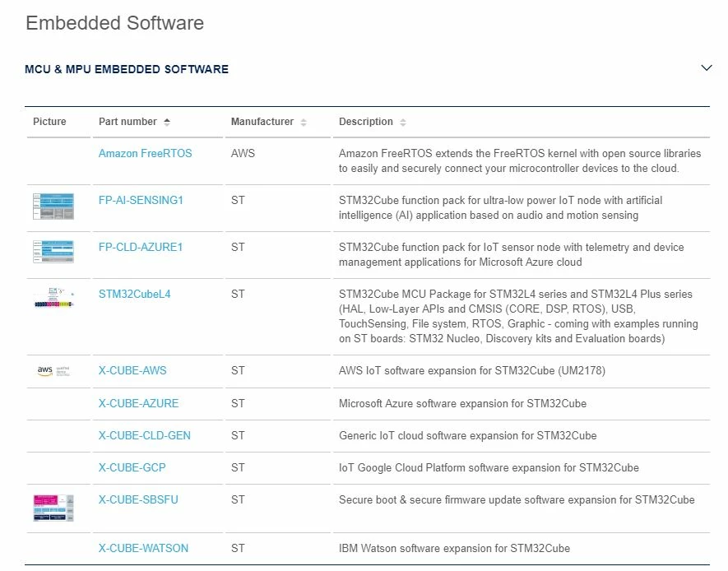Open the FP-CLD-AZURE1 part link
This screenshot has height=571, width=728.
click(x=140, y=247)
